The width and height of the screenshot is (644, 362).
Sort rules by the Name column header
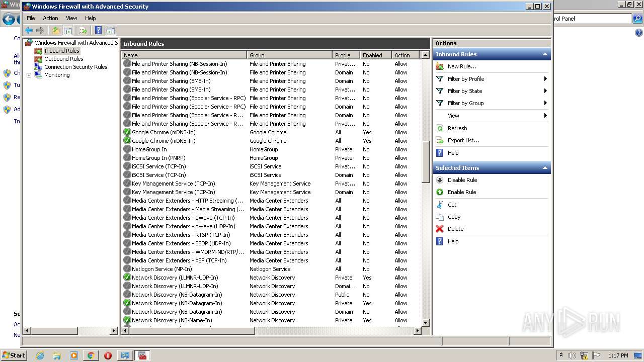[184, 55]
